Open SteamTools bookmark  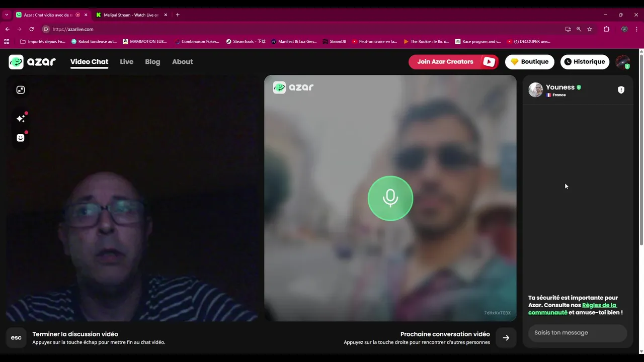[x=246, y=42]
